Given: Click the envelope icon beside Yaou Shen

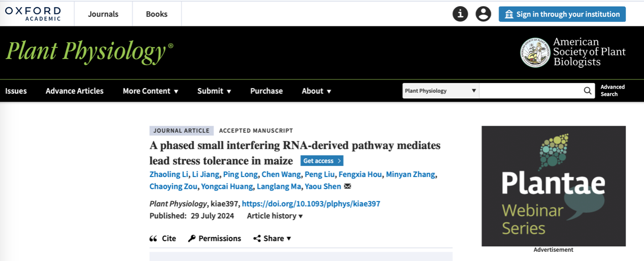Looking at the screenshot, I should click(347, 186).
